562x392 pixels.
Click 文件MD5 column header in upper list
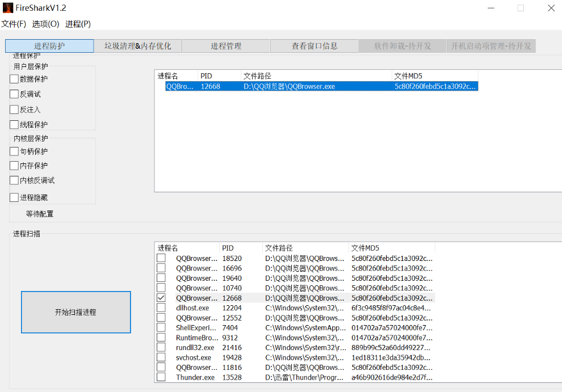[x=435, y=76]
